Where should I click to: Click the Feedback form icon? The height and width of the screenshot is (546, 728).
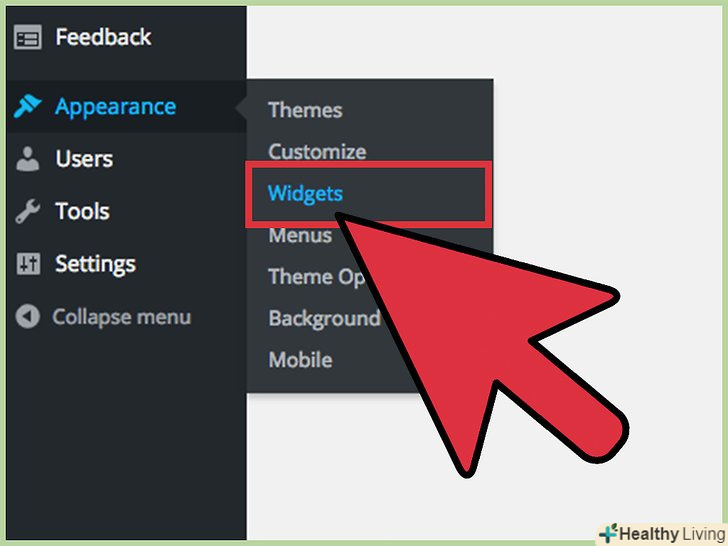tap(27, 37)
